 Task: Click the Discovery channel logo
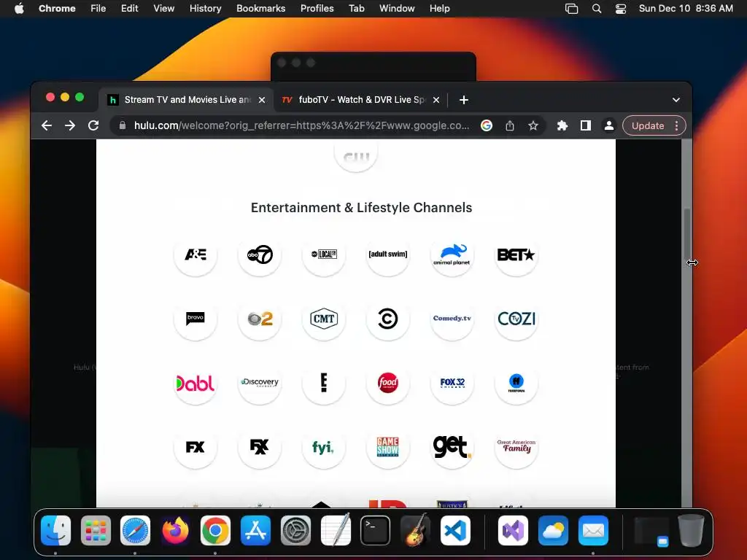click(x=260, y=383)
